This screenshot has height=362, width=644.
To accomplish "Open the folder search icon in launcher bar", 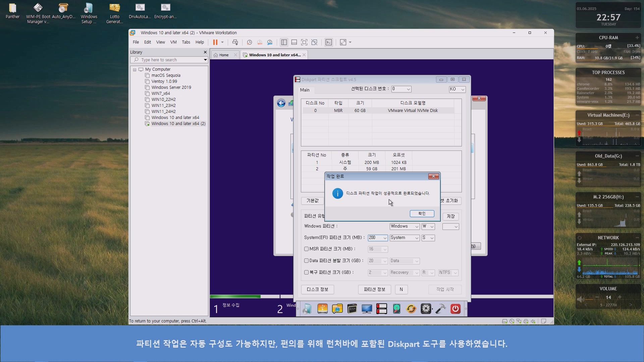I will tap(337, 309).
